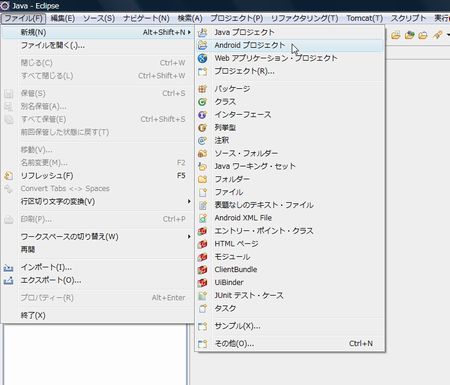Click the リフレッシュ refresh icon
Image resolution: width=450 pixels, height=385 pixels.
pyautogui.click(x=9, y=176)
